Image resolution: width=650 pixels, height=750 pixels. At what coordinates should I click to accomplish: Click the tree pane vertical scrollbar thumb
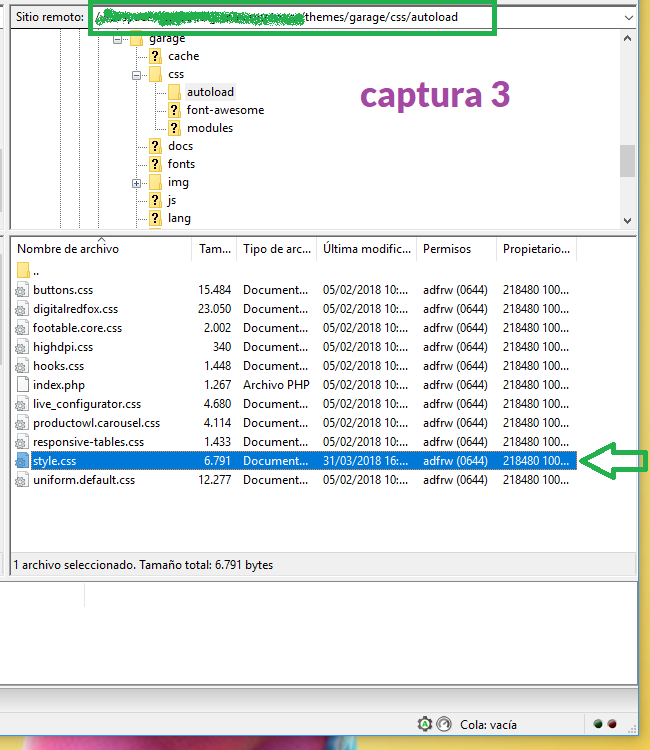(628, 161)
